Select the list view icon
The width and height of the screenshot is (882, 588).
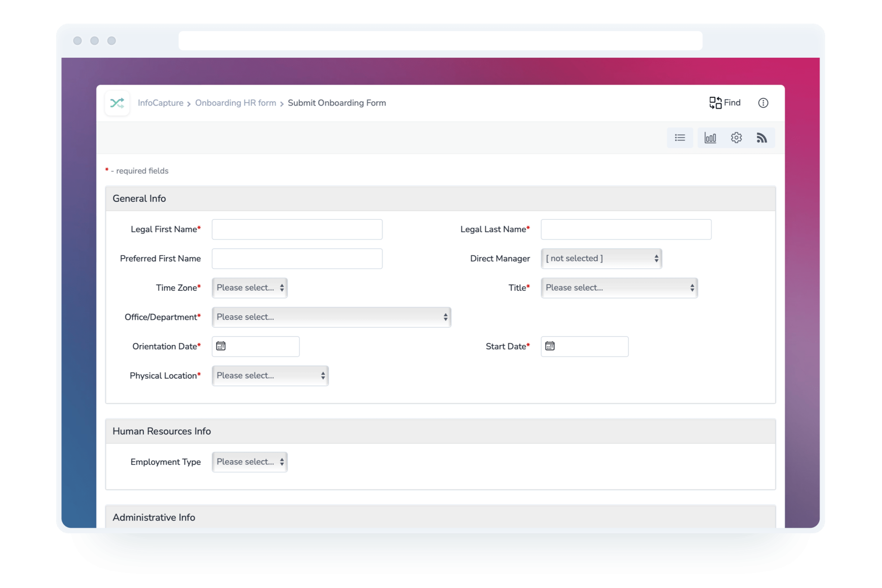pyautogui.click(x=680, y=138)
